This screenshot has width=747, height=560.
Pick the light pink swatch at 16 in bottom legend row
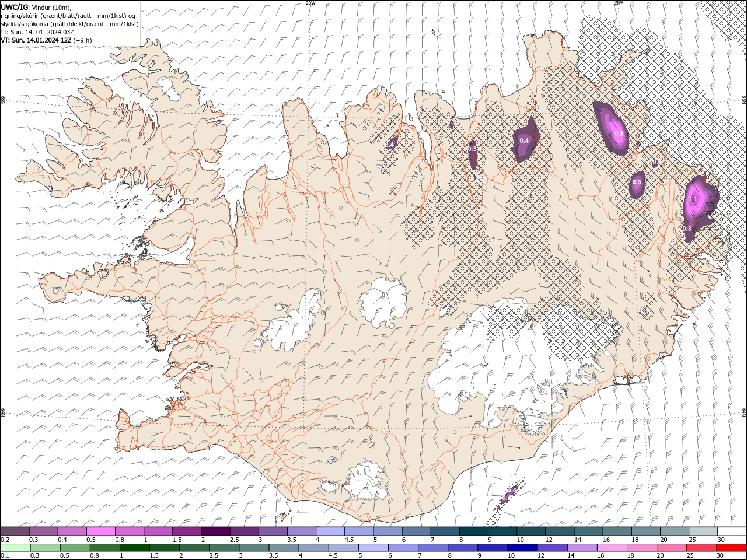pos(611,548)
